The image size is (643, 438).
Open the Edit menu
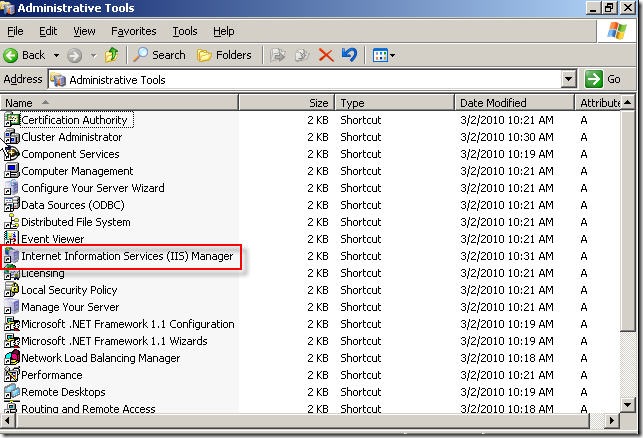click(x=48, y=31)
